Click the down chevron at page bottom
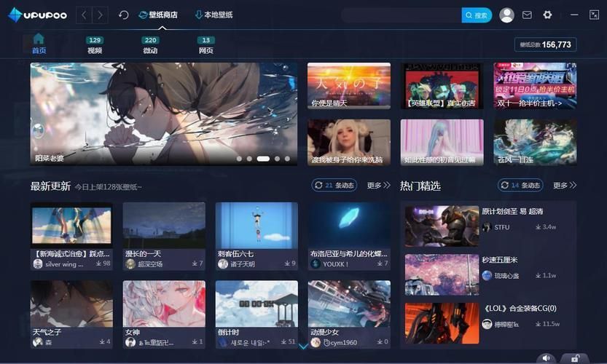The image size is (607, 364). coord(303,347)
